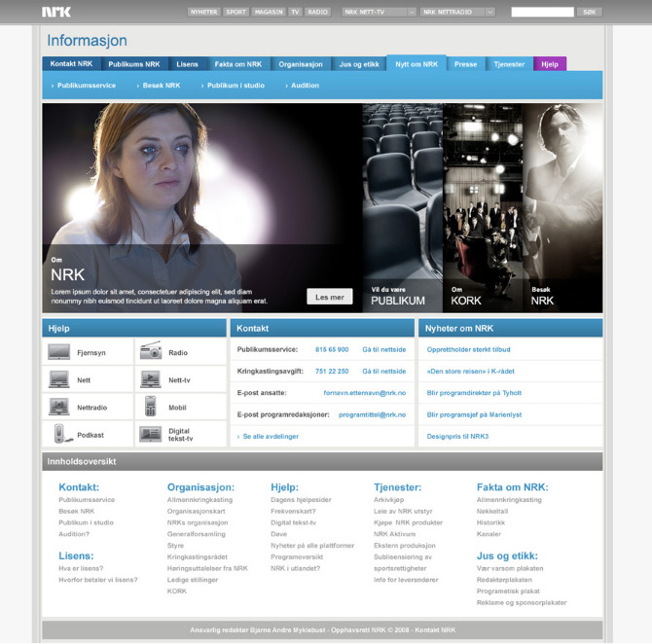Image resolution: width=652 pixels, height=644 pixels.
Task: Click programtittel@nrk.no email link
Action: 372,414
